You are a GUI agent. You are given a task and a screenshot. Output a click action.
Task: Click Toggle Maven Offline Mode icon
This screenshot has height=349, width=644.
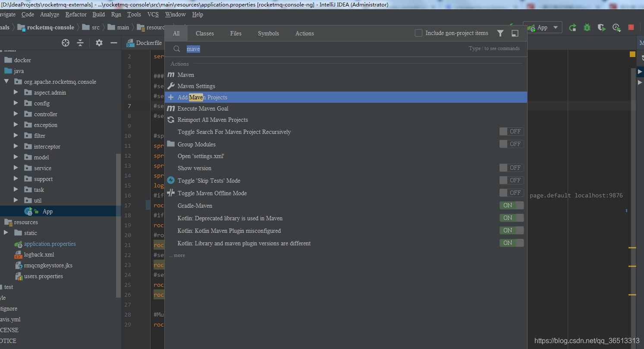pos(171,193)
